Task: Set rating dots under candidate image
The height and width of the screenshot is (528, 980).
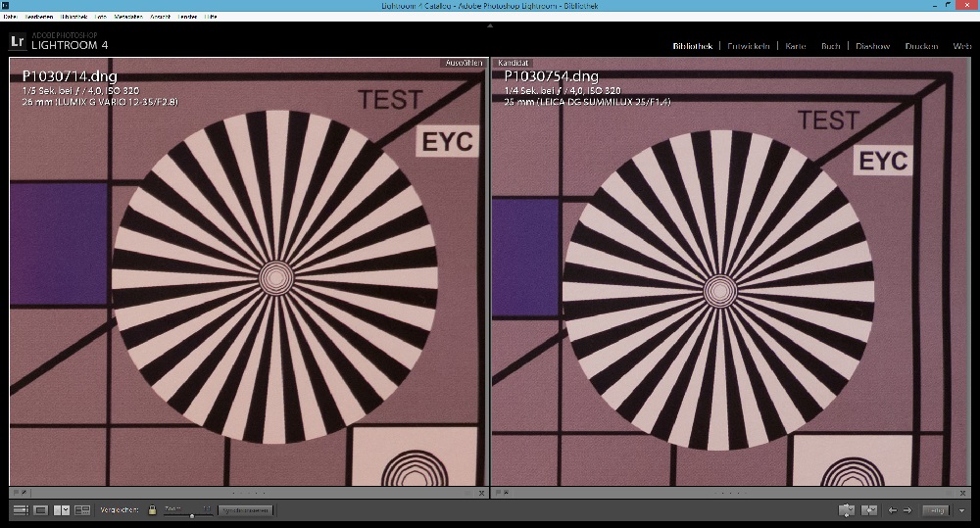Action: (731, 493)
